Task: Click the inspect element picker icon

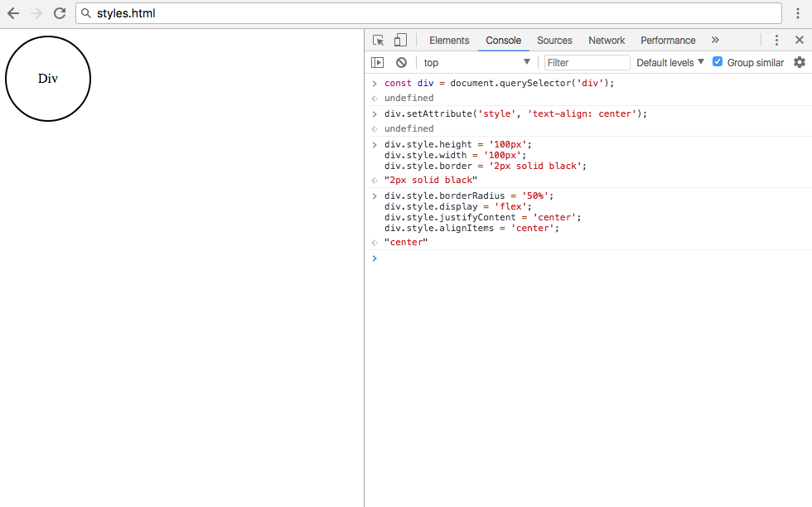Action: [x=379, y=40]
